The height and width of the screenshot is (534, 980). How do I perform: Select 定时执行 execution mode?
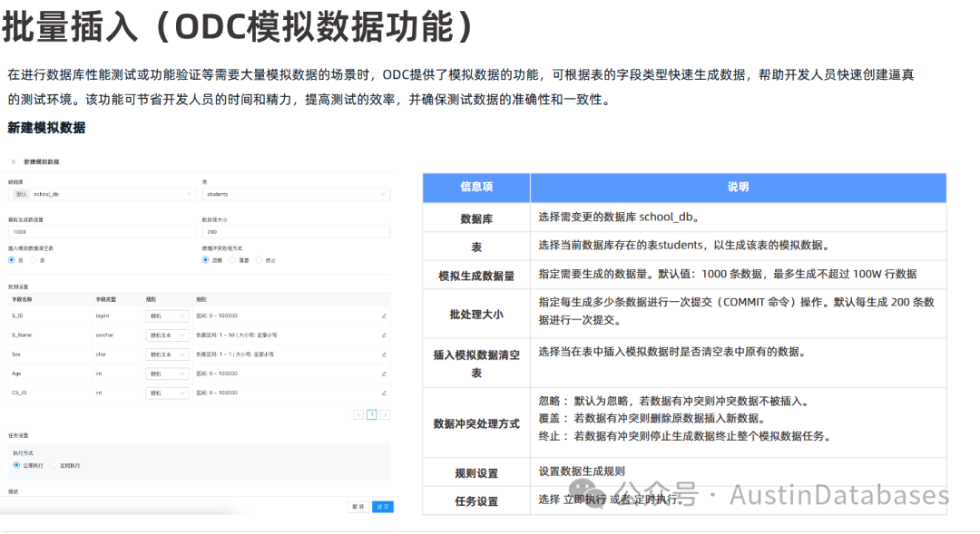pos(54,465)
